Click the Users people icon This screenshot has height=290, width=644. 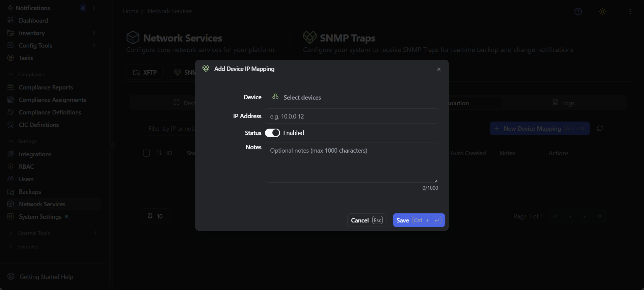[10, 179]
